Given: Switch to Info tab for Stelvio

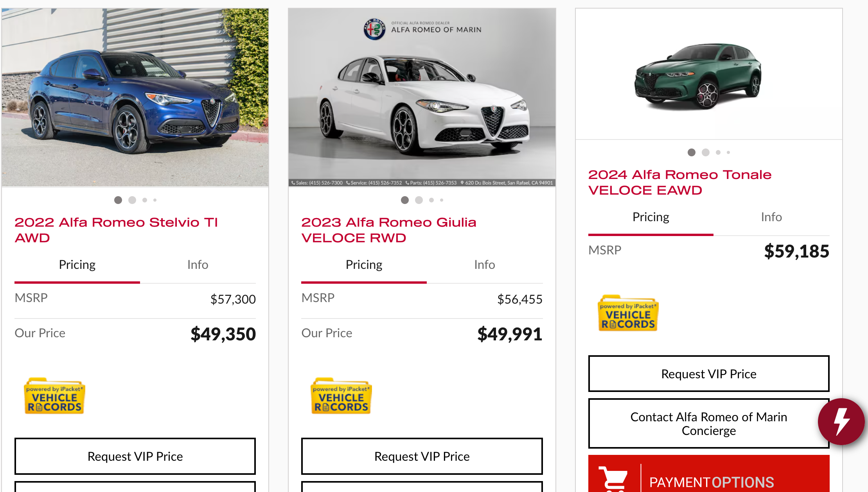Looking at the screenshot, I should [198, 265].
